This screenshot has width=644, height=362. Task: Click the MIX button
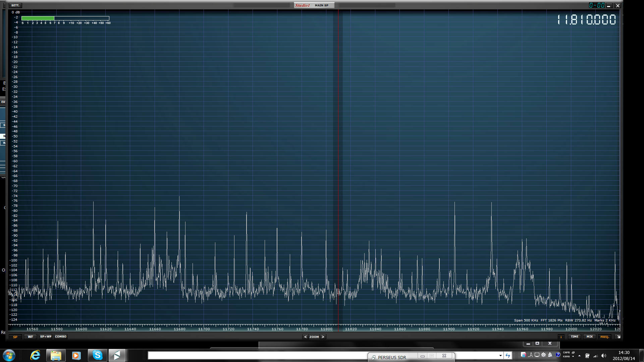click(590, 337)
